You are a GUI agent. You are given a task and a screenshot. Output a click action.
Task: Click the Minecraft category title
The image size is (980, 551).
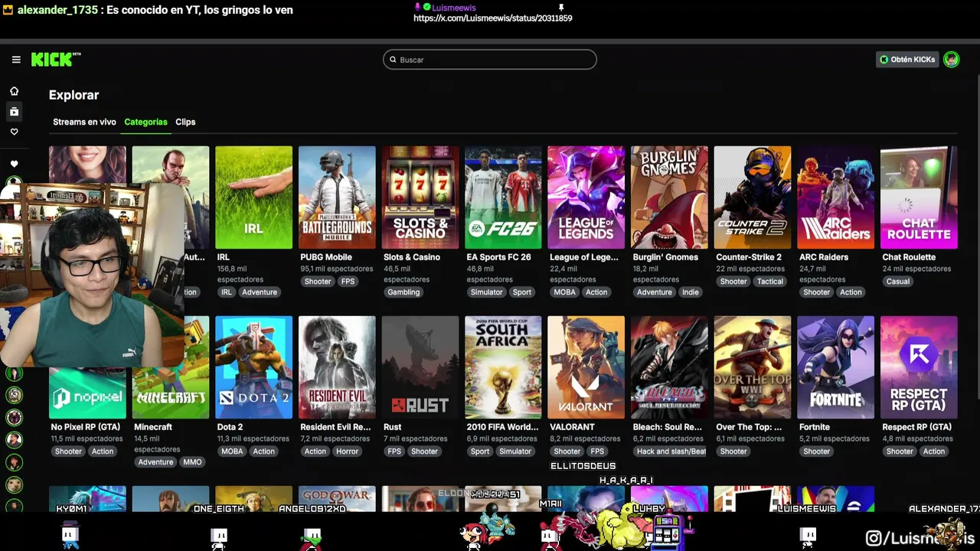click(153, 427)
